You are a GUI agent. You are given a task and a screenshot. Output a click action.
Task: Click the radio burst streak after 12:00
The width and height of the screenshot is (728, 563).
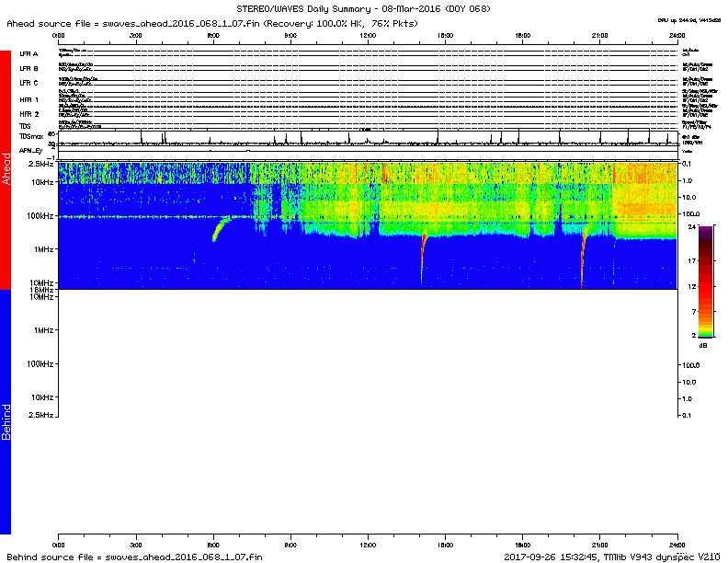click(x=423, y=256)
